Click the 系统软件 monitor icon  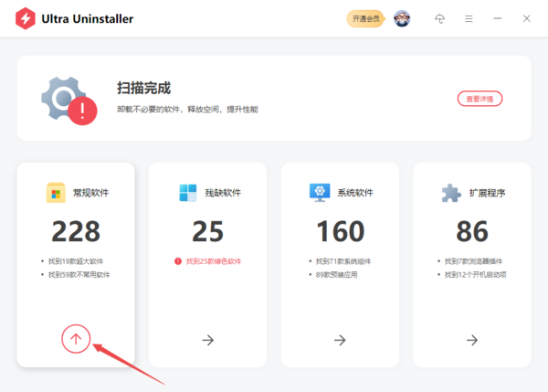[x=320, y=193]
